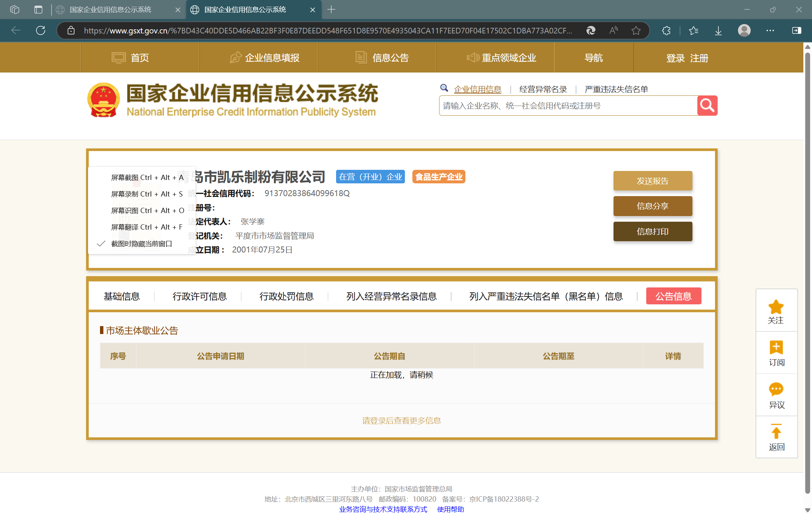Open browser profile avatar
This screenshot has height=514, width=812.
click(744, 30)
